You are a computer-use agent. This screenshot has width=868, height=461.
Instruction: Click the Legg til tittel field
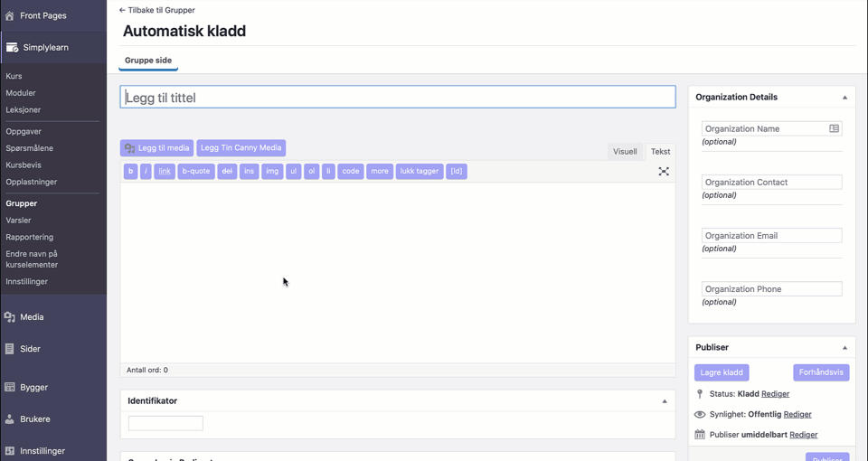click(x=398, y=98)
